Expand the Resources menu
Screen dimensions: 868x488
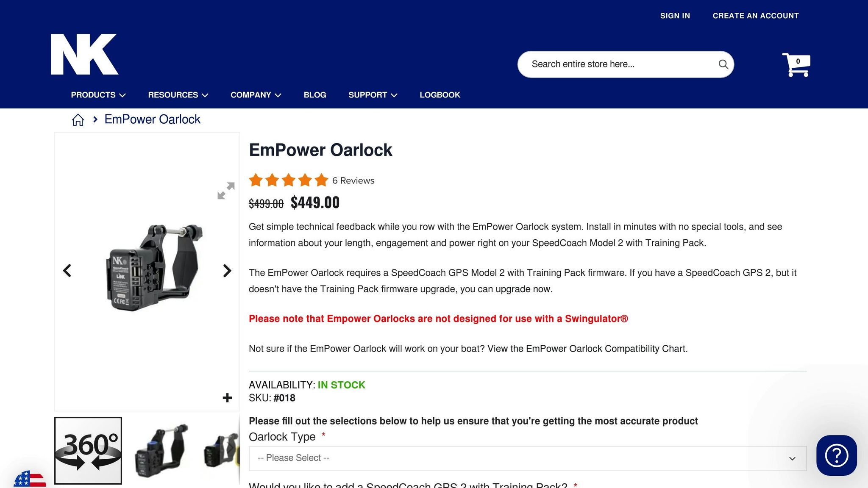pyautogui.click(x=178, y=95)
